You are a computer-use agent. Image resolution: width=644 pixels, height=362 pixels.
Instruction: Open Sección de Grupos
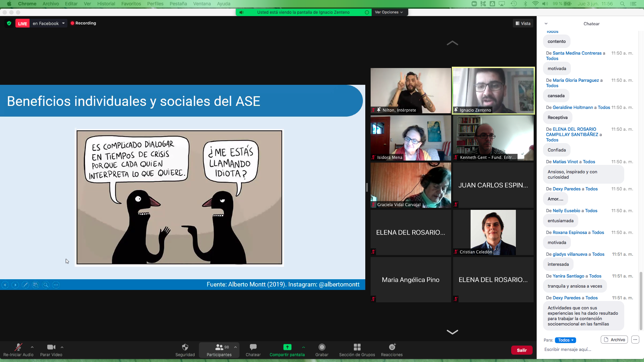pyautogui.click(x=357, y=350)
